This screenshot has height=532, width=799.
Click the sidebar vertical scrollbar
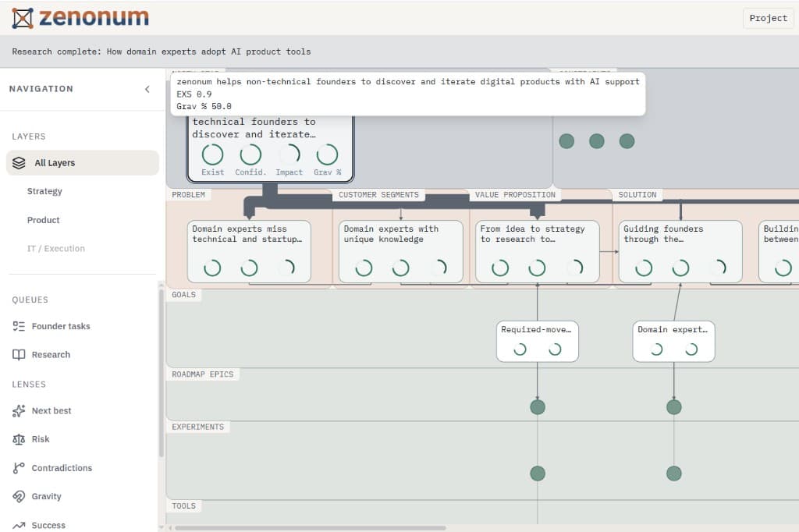[x=162, y=373]
